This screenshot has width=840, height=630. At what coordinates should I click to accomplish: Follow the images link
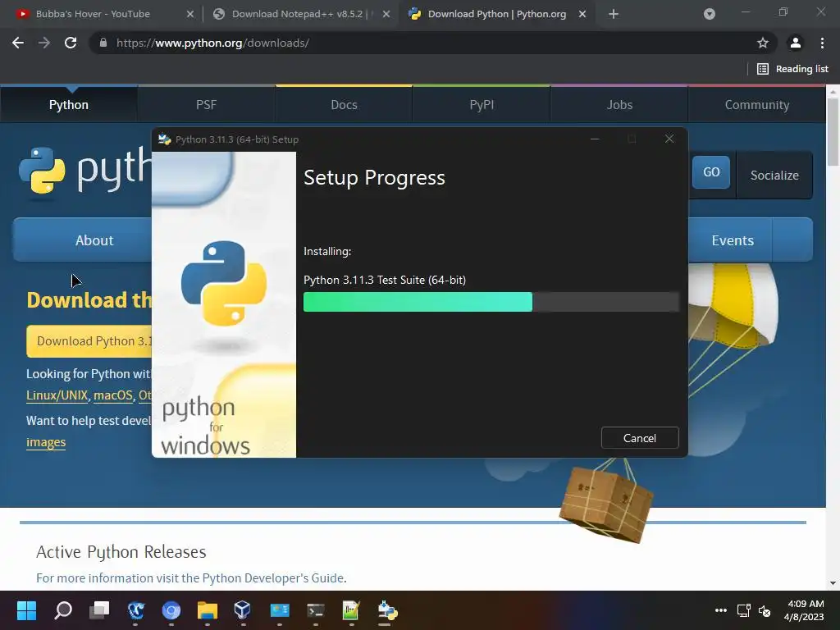pos(46,442)
